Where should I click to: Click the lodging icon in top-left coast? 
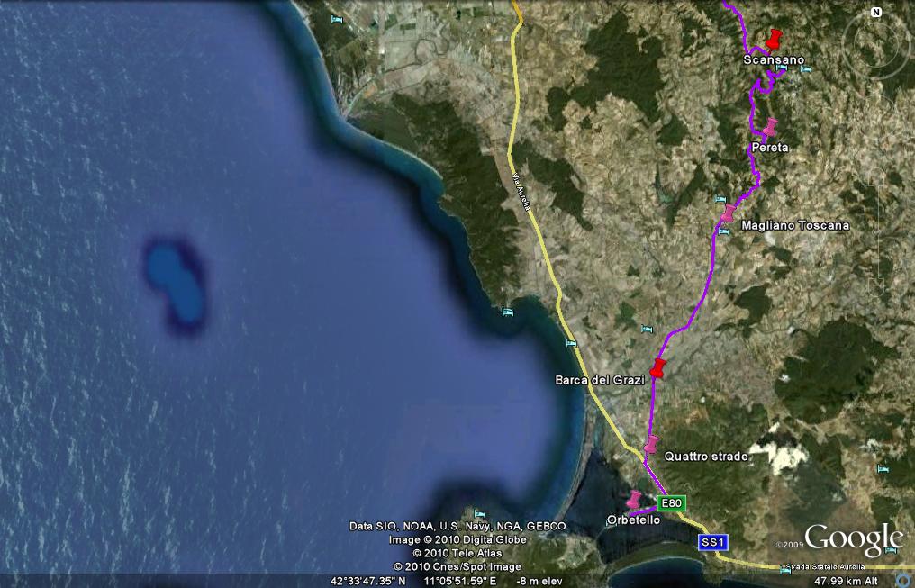click(337, 19)
